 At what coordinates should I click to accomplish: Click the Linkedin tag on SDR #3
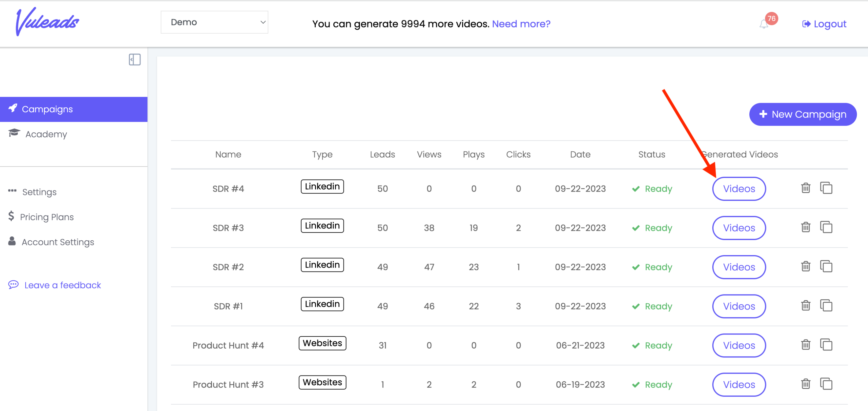click(x=322, y=225)
